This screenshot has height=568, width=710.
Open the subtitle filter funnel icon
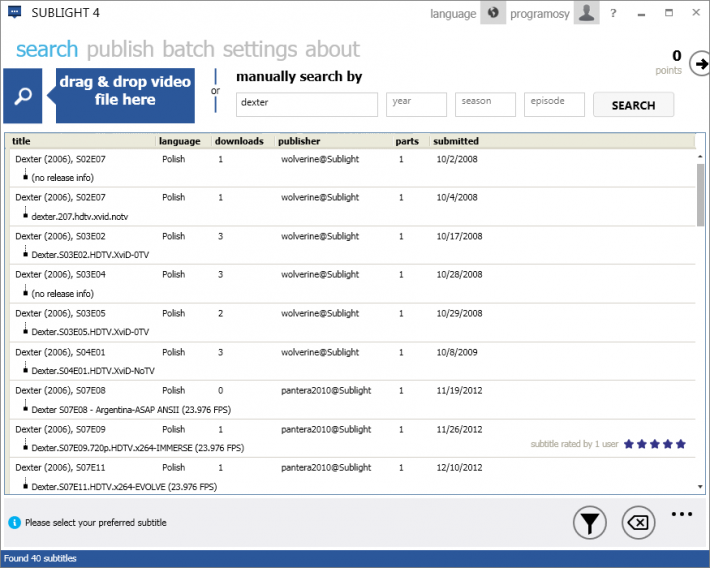(x=590, y=523)
